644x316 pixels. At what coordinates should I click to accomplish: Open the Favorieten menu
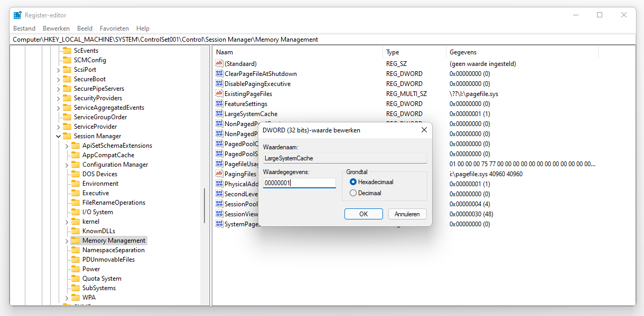click(114, 28)
